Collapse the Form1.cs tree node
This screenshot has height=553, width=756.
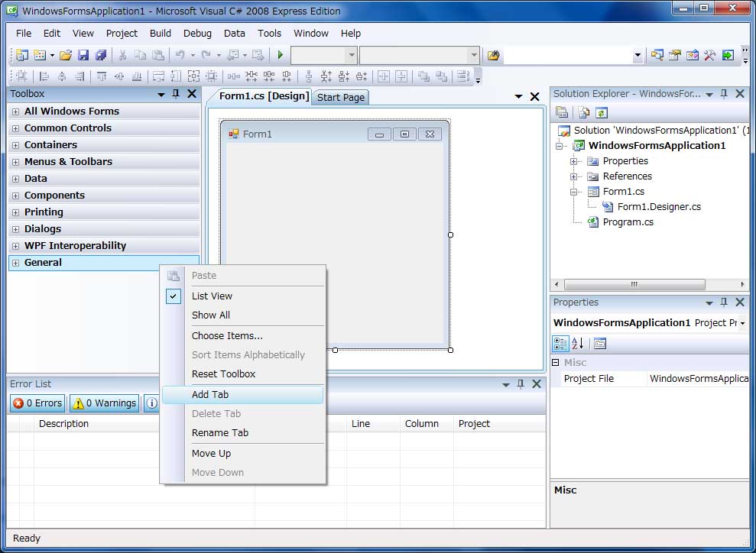574,192
